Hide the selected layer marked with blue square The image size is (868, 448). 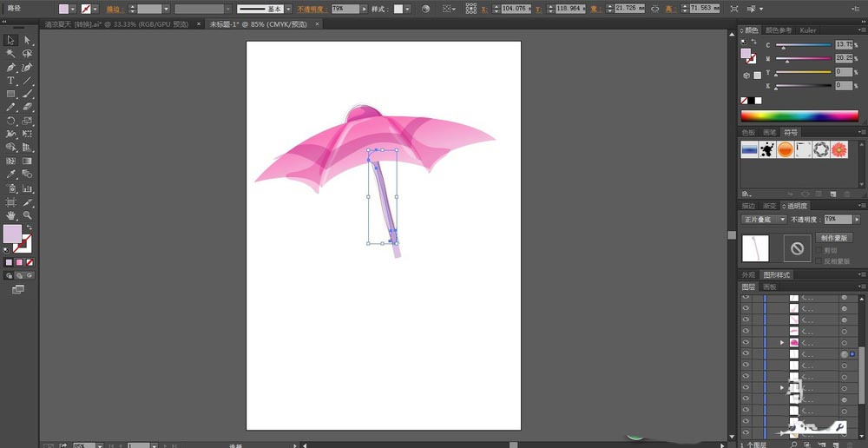pyautogui.click(x=746, y=354)
